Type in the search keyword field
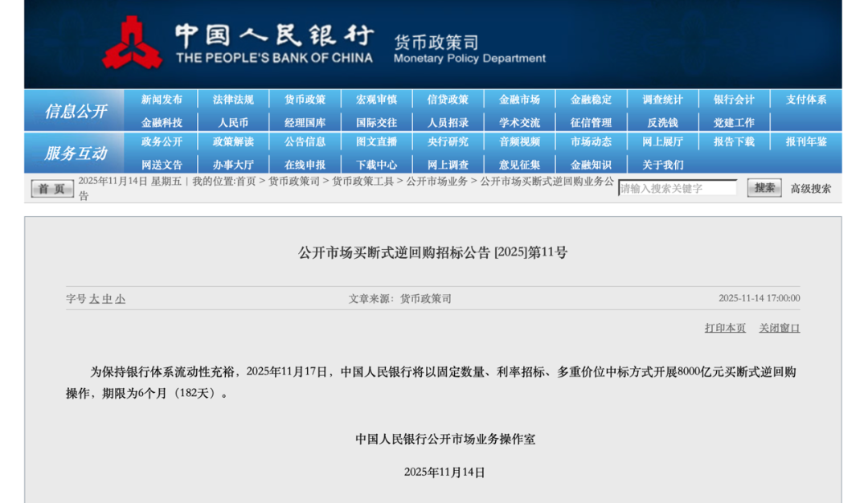Image resolution: width=868 pixels, height=503 pixels. click(x=677, y=188)
